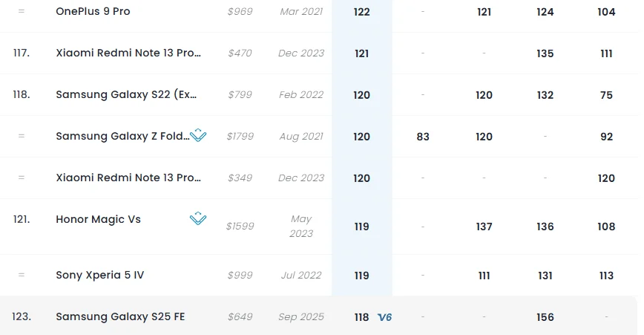
Task: Click the V6 badge on Galaxy S25 FE row
Action: [384, 317]
